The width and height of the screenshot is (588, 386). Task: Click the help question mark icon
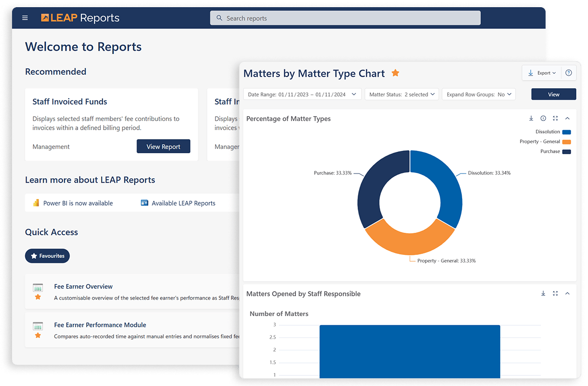coord(569,73)
